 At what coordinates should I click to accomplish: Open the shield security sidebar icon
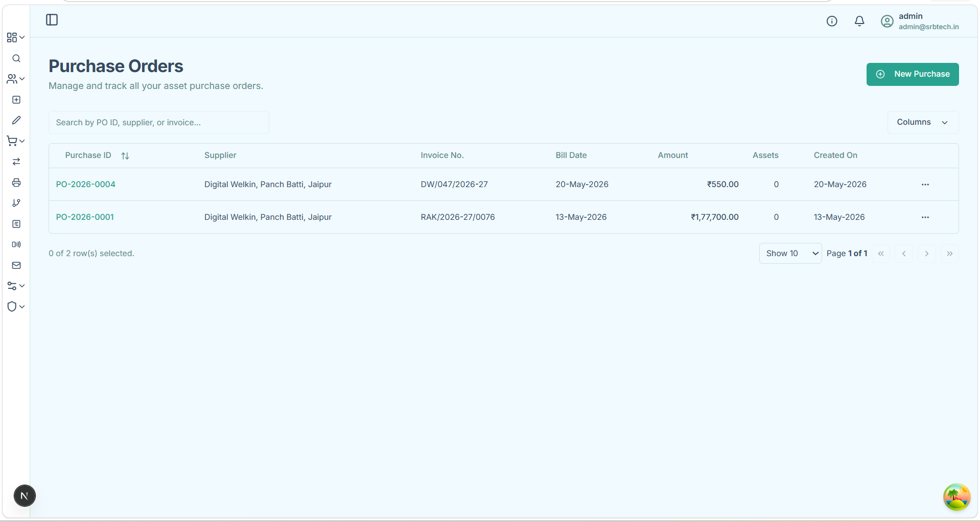coord(16,306)
